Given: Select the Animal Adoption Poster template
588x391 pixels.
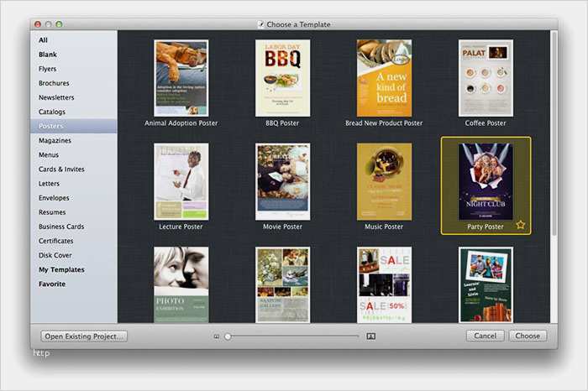Looking at the screenshot, I should point(181,78).
